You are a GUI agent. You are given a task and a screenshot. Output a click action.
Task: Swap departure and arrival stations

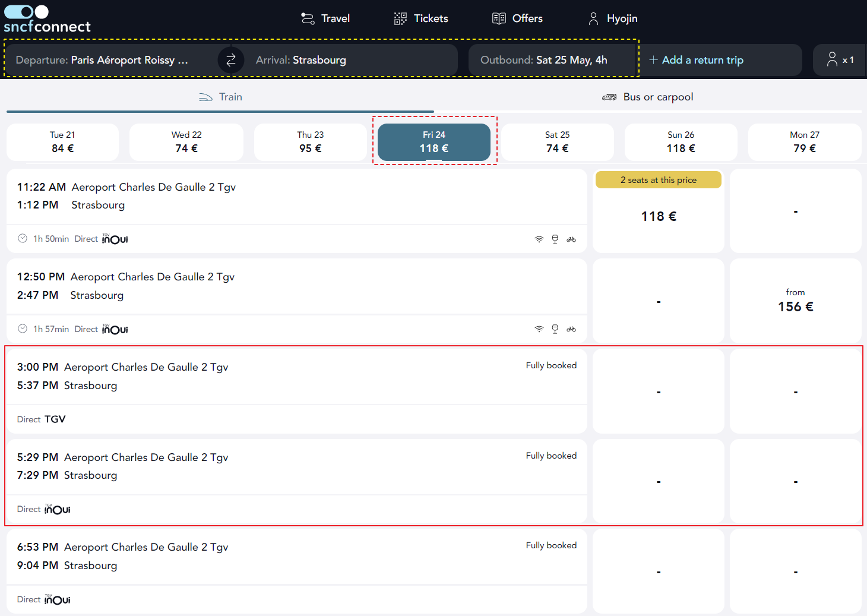[x=231, y=60]
